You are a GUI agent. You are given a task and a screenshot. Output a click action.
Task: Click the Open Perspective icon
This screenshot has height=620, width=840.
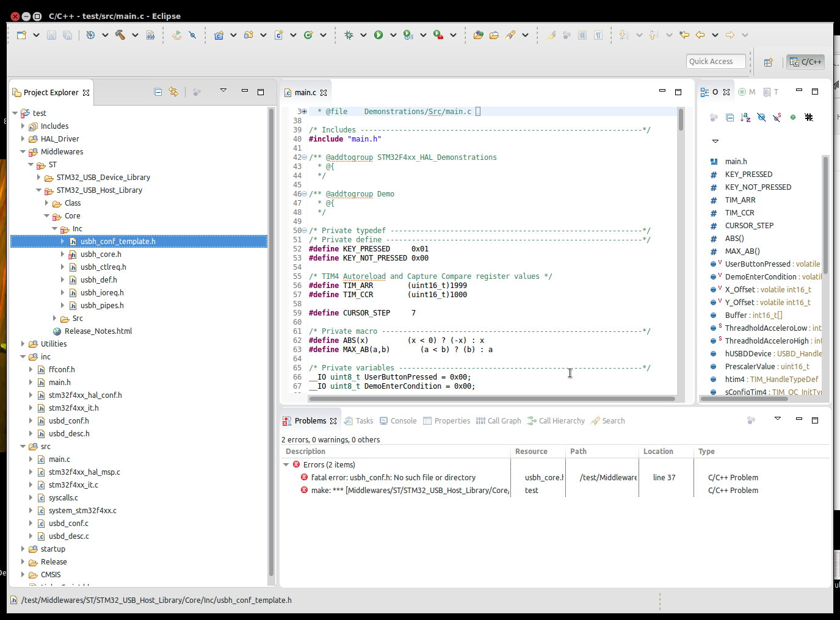tap(769, 62)
